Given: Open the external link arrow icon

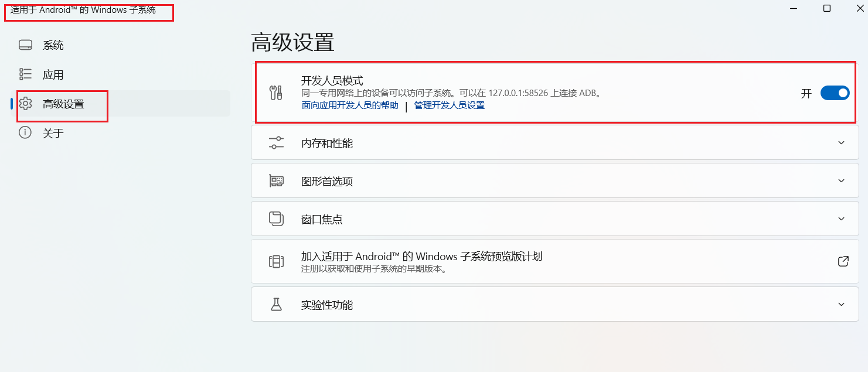Looking at the screenshot, I should pos(843,261).
